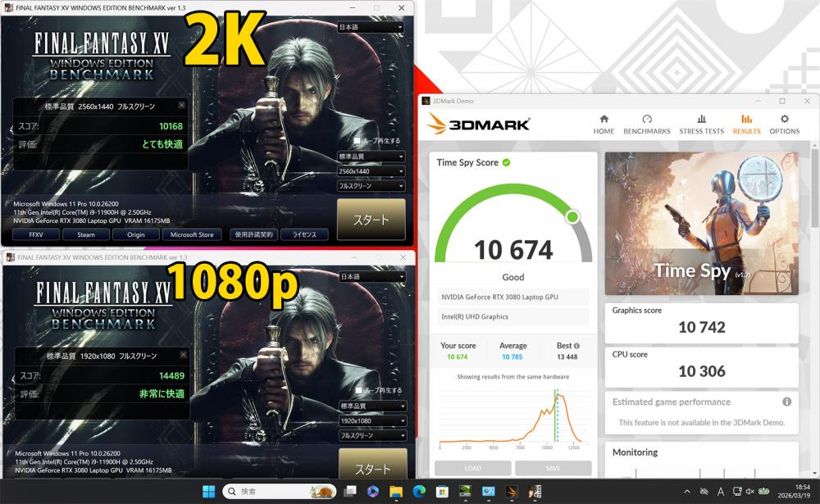Close the 1920x1080 score result panel
Image resolution: width=820 pixels, height=504 pixels.
pos(183,354)
